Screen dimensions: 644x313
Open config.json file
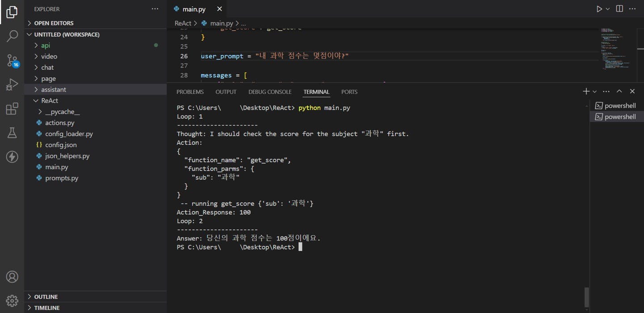tap(96, 145)
